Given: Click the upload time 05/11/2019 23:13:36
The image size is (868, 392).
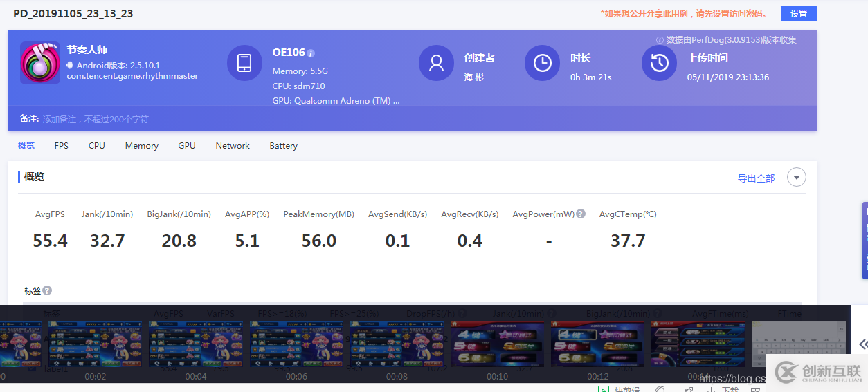Looking at the screenshot, I should tap(728, 77).
